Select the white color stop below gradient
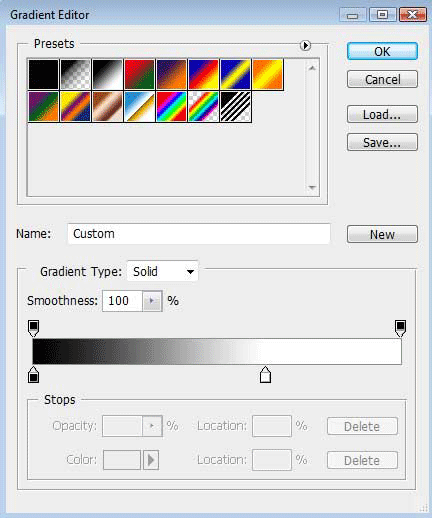The width and height of the screenshot is (432, 518). pyautogui.click(x=265, y=374)
